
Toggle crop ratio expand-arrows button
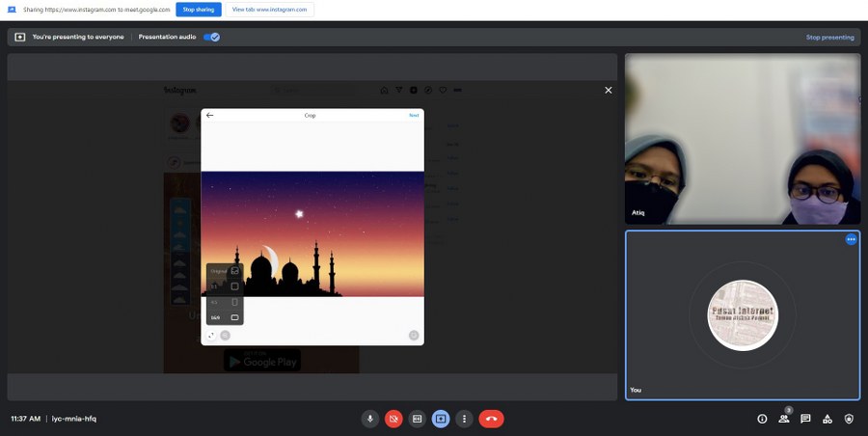click(211, 335)
